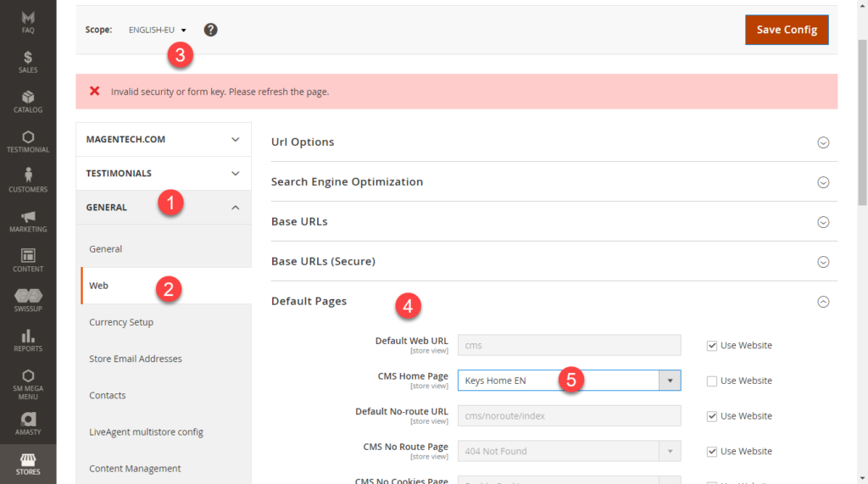Select the Currency Setup tab

click(121, 322)
